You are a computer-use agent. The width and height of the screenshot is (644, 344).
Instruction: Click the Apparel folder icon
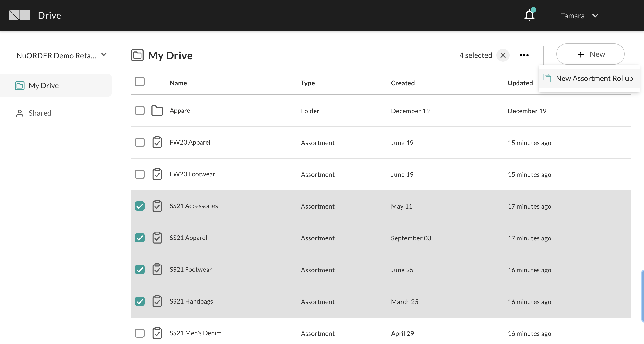[157, 111]
